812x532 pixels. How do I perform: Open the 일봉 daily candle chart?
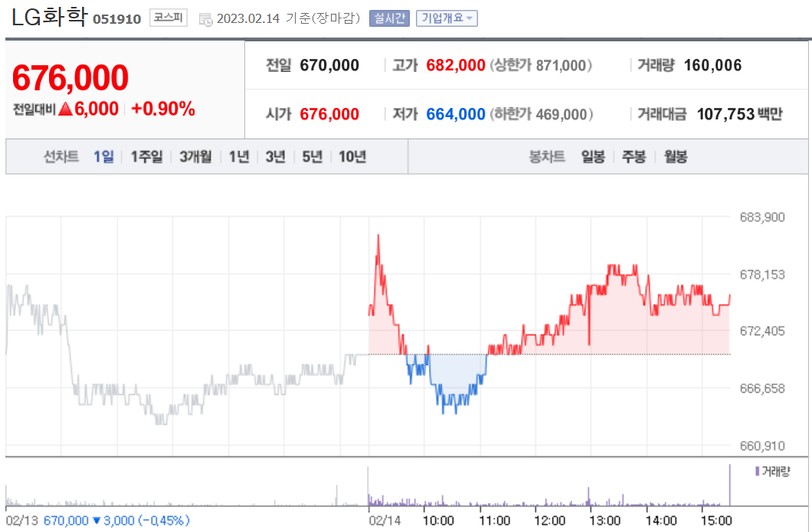pos(593,156)
